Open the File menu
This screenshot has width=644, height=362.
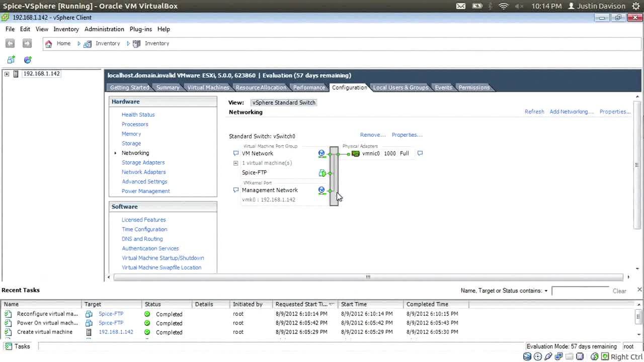[x=10, y=29]
